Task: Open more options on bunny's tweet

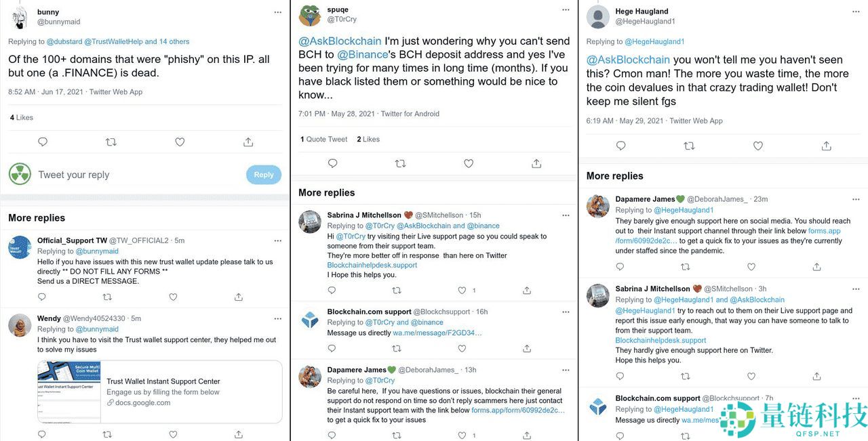Action: 277,12
